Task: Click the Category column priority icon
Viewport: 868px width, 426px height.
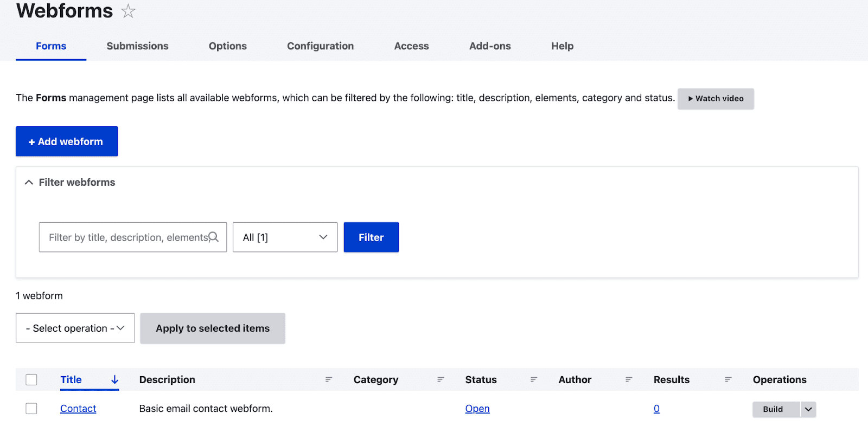Action: pyautogui.click(x=441, y=380)
